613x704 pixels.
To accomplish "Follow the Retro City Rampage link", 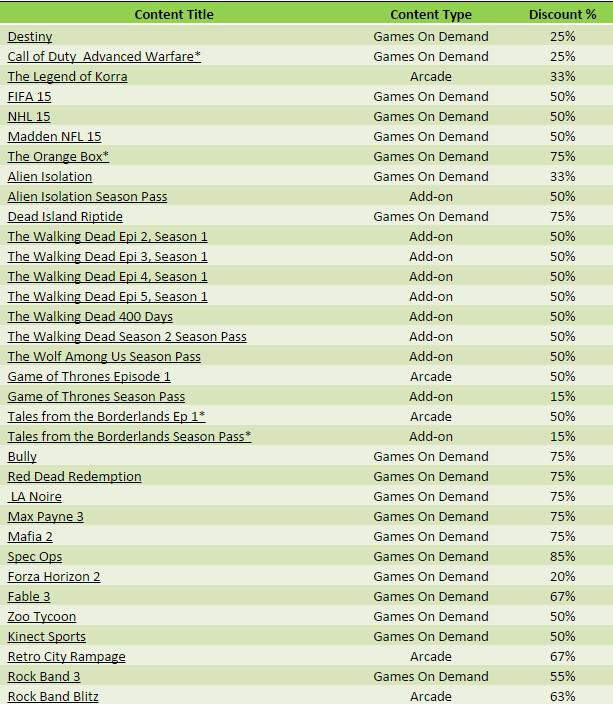I will pyautogui.click(x=66, y=657).
